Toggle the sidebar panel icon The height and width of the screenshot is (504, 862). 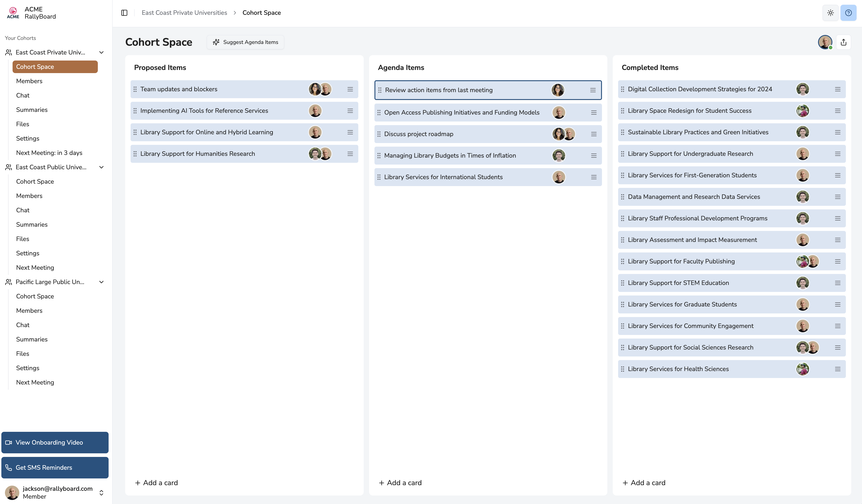click(x=124, y=13)
